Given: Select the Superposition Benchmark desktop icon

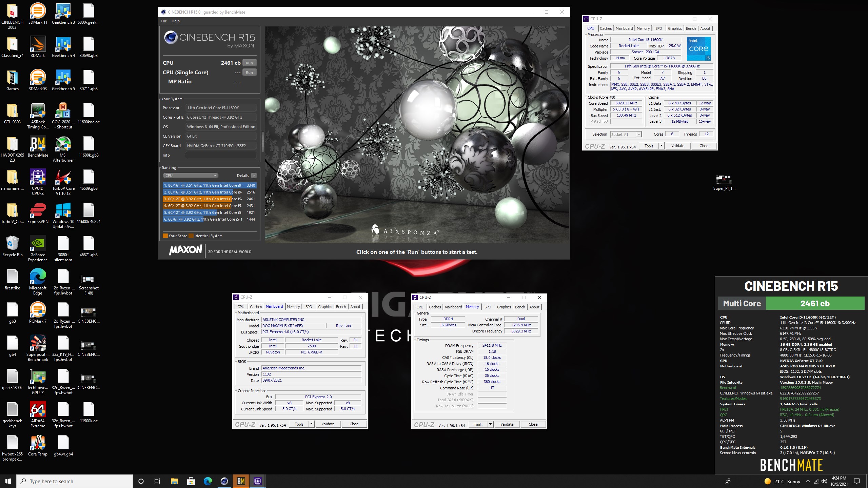Looking at the screenshot, I should [x=38, y=348].
